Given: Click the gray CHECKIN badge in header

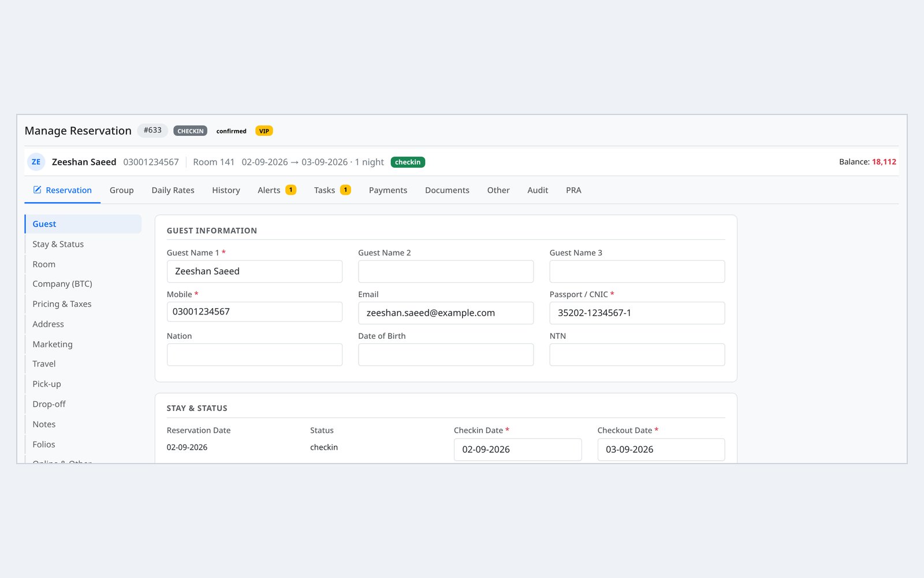Looking at the screenshot, I should click(x=191, y=131).
